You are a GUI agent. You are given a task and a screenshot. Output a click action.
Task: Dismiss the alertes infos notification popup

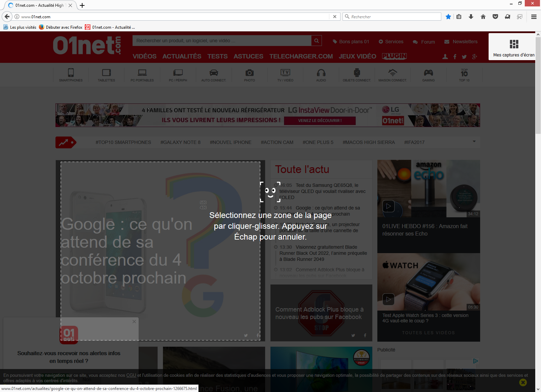click(134, 321)
